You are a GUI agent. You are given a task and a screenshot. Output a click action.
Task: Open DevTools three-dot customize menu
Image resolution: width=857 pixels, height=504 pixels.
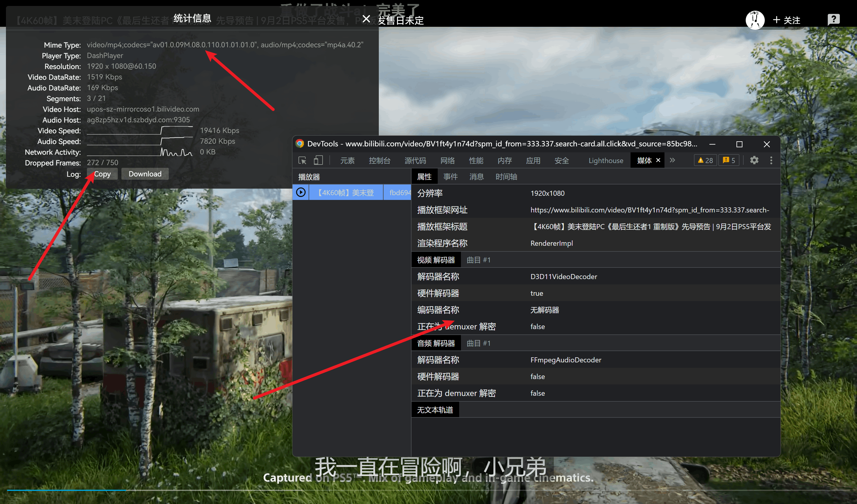[771, 160]
